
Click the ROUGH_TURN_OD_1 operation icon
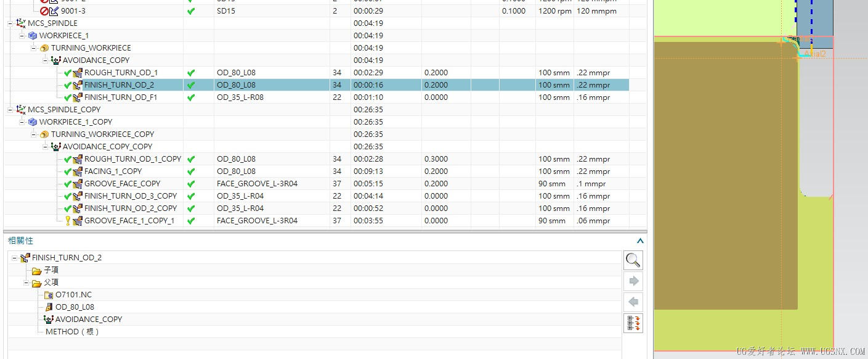78,72
